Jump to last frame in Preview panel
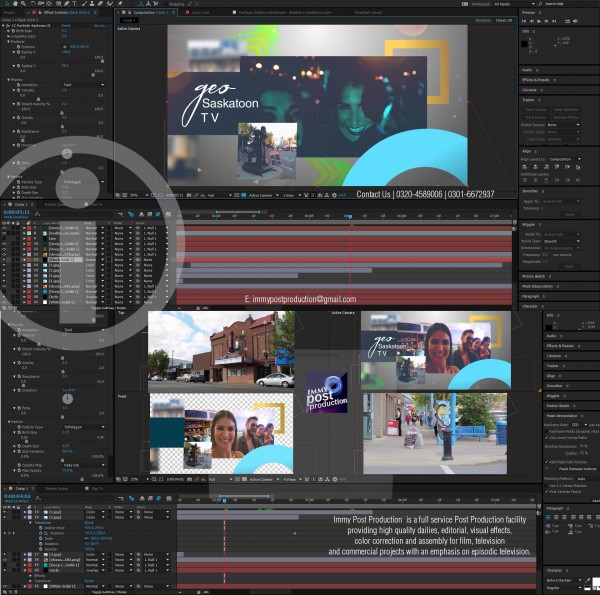This screenshot has height=595, width=600. point(554,21)
